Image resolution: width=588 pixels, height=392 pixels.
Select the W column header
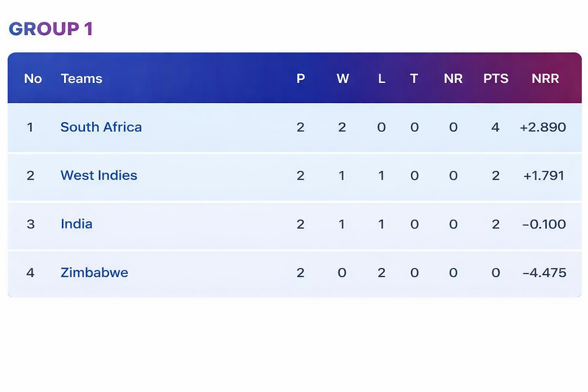[x=343, y=79]
